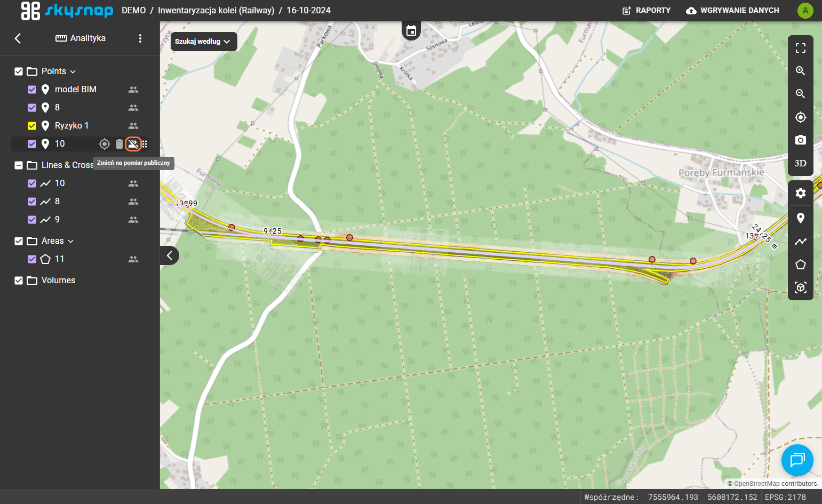
Task: Click the Skysnap logo
Action: tap(67, 11)
